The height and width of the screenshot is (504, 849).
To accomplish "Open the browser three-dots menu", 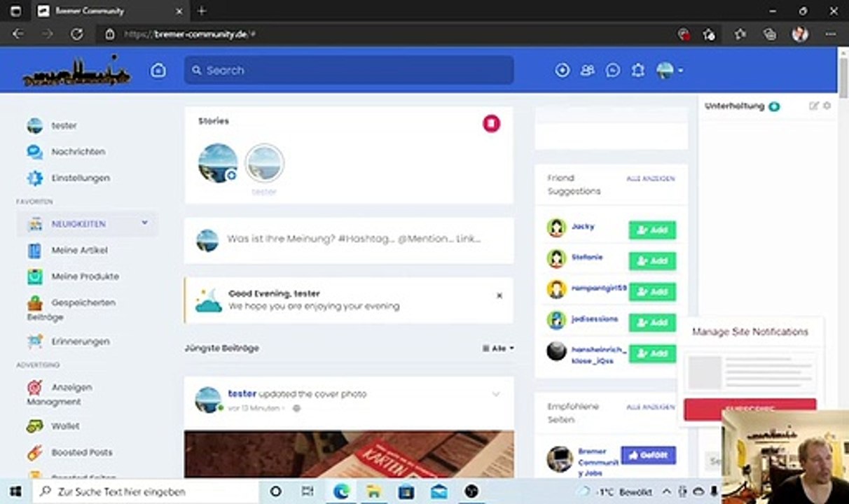I will tap(830, 34).
